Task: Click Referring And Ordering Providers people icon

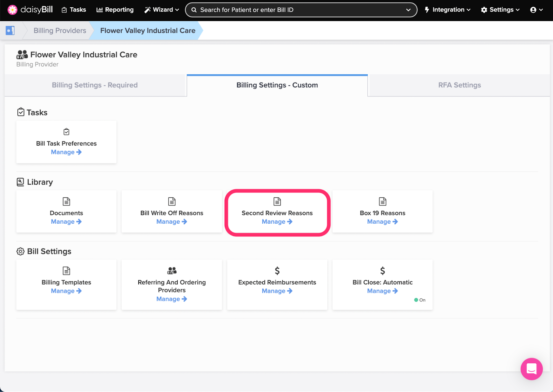Action: (x=172, y=270)
